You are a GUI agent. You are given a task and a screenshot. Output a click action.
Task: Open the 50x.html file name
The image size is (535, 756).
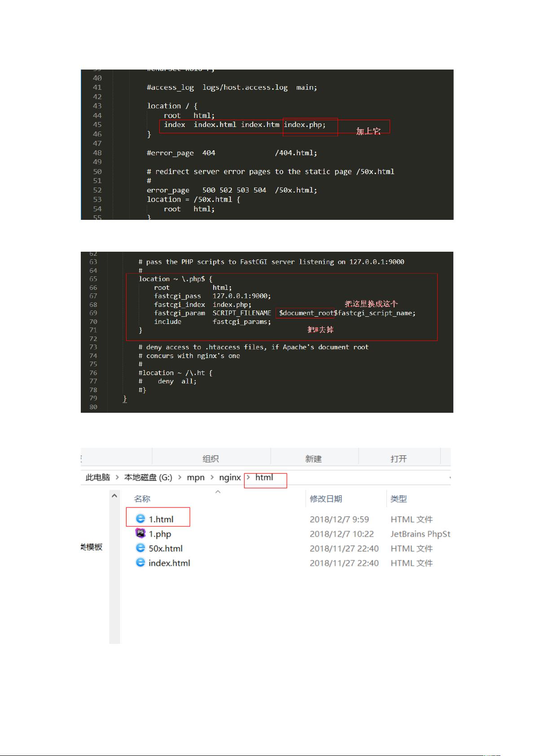(166, 548)
